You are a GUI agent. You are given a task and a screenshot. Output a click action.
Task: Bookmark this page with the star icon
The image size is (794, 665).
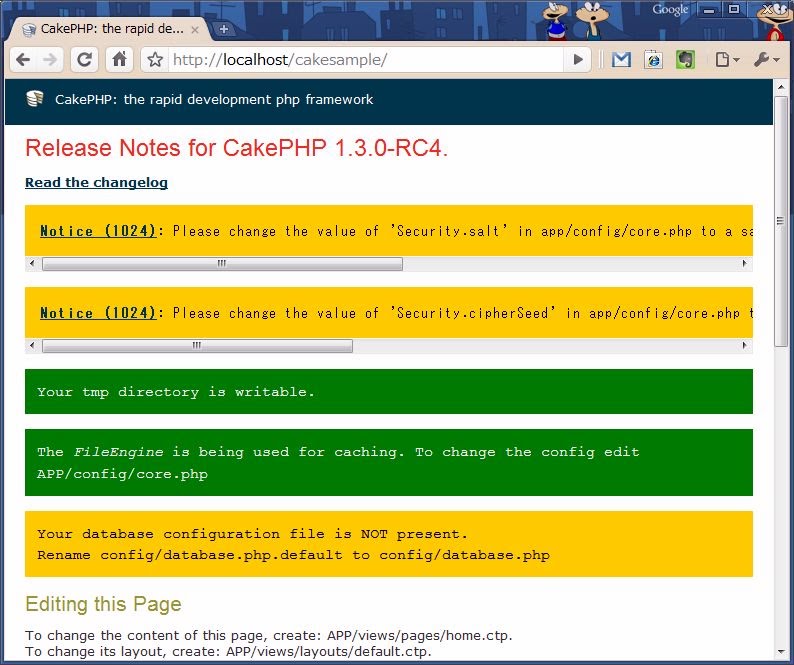tap(155, 60)
